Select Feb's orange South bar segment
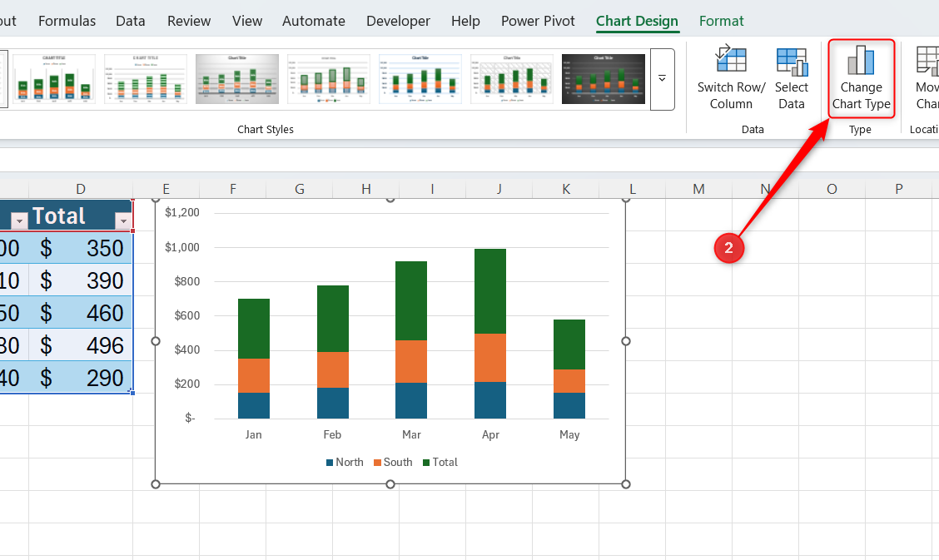Viewport: 939px width, 560px height. tap(333, 369)
